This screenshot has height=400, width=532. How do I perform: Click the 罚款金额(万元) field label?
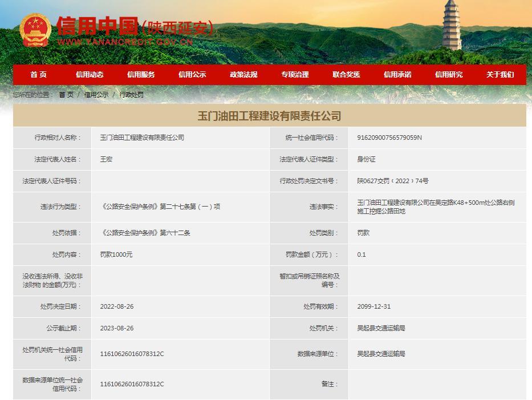(x=312, y=254)
